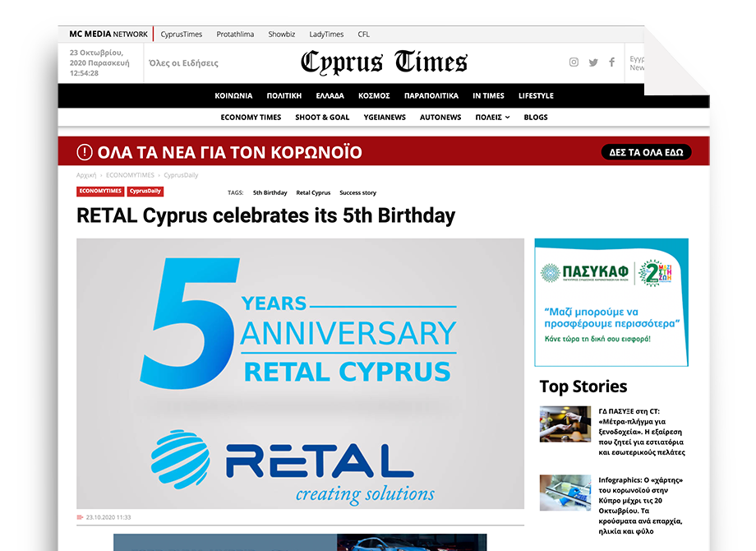Screen dimensions: 756x551
Task: Click the Αρχική breadcrumb
Action: tap(86, 175)
